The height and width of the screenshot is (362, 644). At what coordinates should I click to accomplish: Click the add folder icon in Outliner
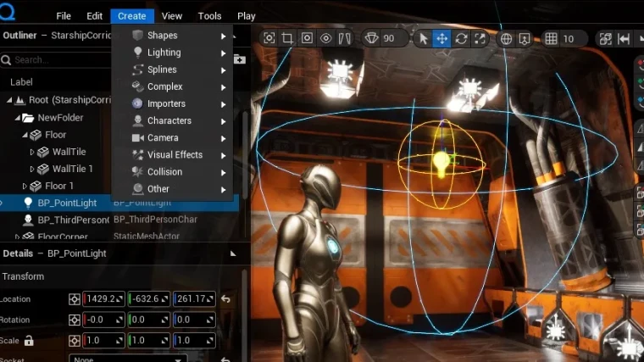point(240,60)
